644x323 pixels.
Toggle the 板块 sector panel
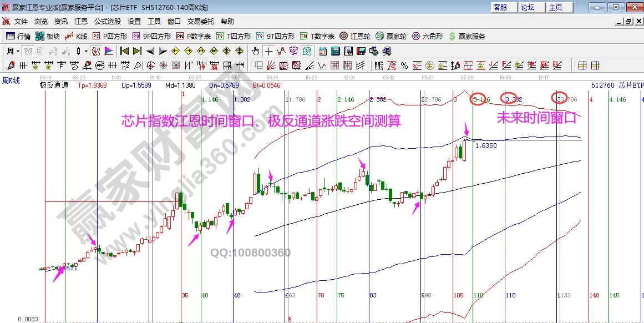point(47,36)
